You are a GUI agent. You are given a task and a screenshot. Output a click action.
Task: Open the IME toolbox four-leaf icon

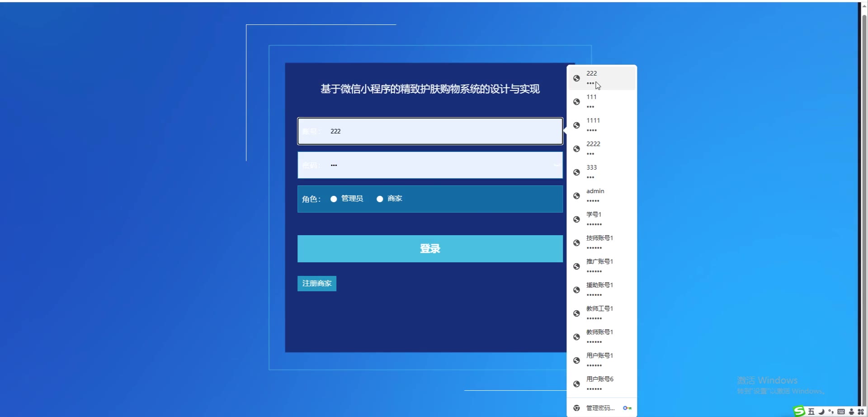[x=861, y=412]
